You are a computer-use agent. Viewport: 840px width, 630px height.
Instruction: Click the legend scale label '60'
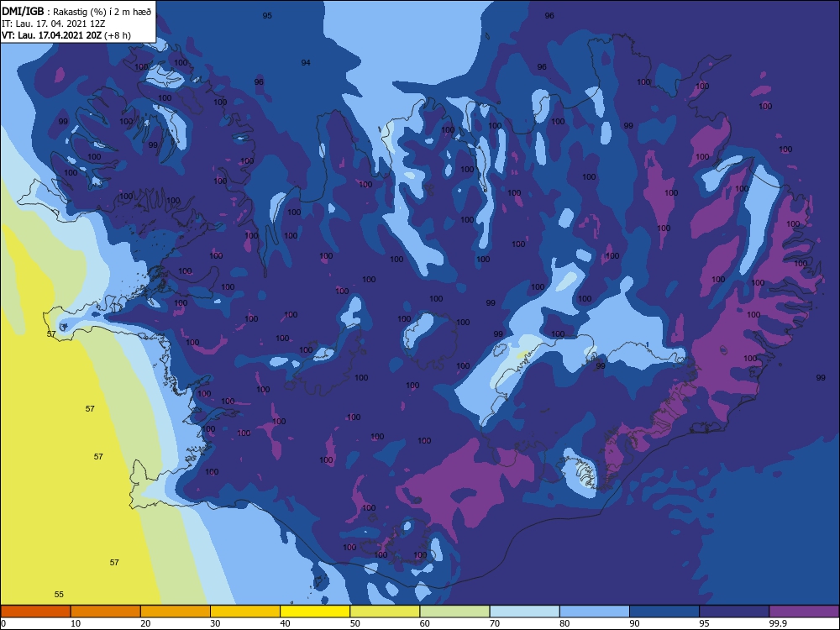tap(425, 623)
